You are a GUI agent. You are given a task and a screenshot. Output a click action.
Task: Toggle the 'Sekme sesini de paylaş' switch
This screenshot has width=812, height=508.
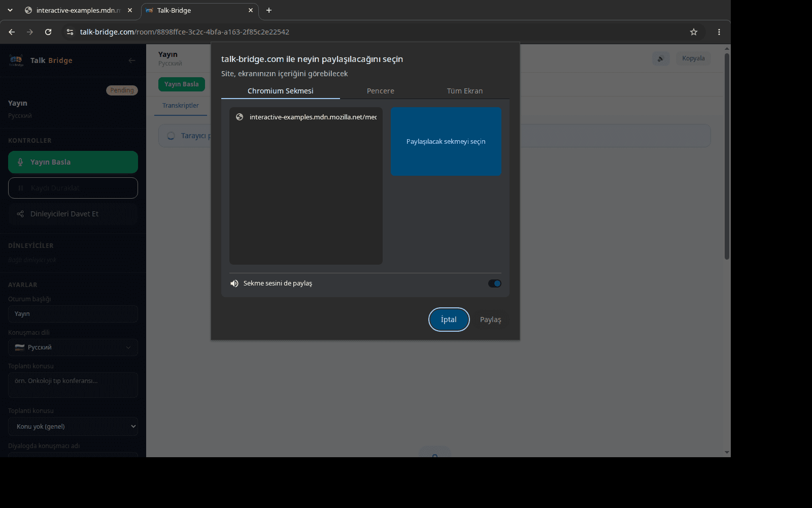point(495,283)
